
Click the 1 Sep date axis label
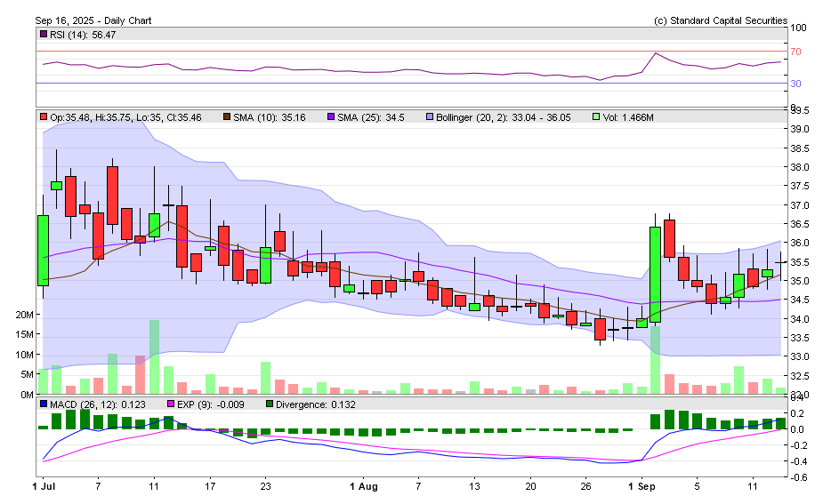click(x=641, y=487)
